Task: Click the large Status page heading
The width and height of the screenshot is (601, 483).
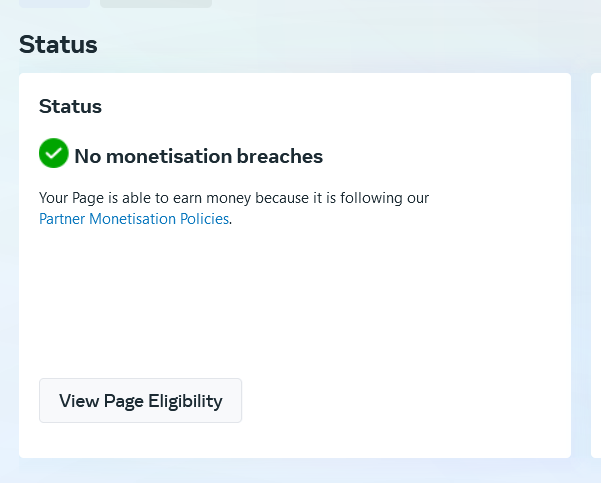Action: point(58,44)
